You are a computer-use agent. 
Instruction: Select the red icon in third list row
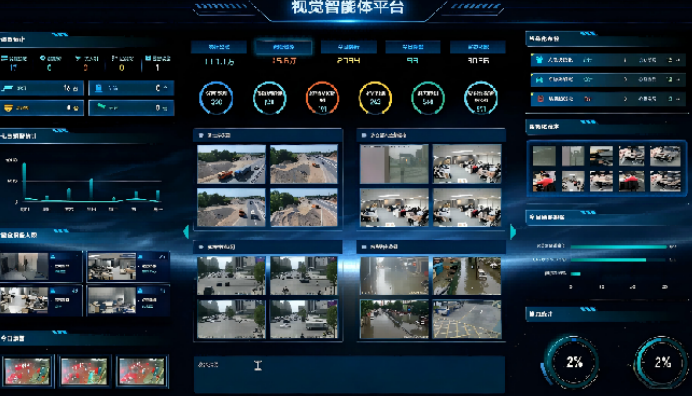540,99
